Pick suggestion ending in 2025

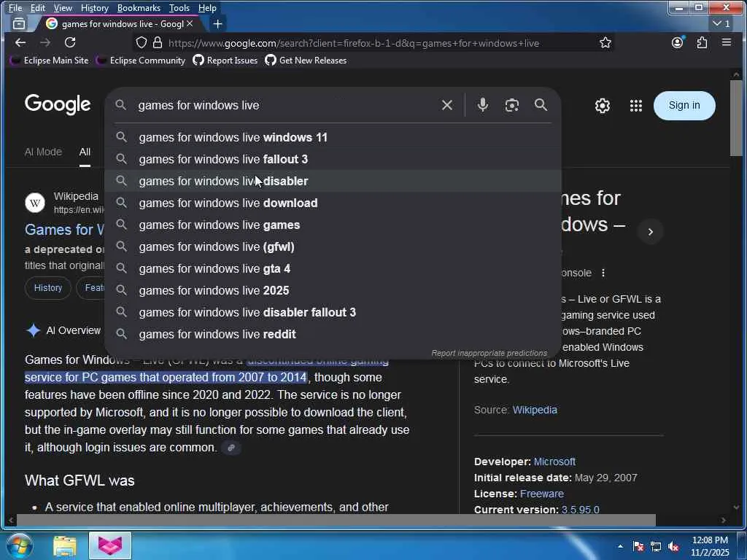(333, 290)
